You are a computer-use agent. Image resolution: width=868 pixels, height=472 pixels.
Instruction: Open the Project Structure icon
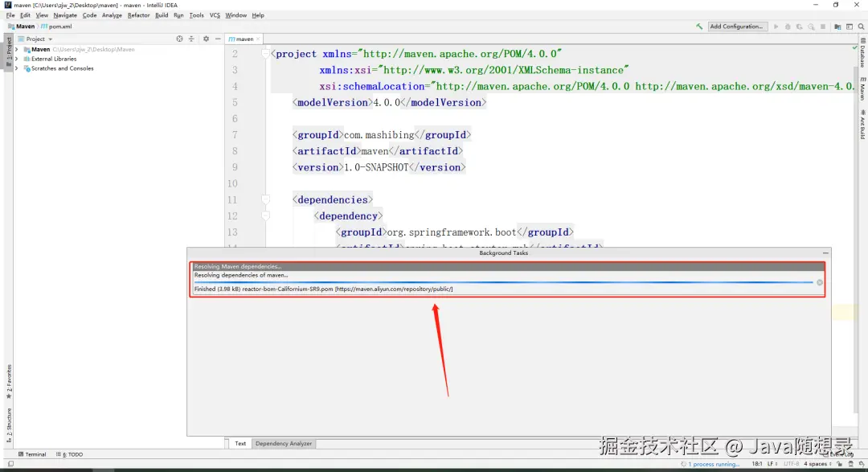click(837, 27)
